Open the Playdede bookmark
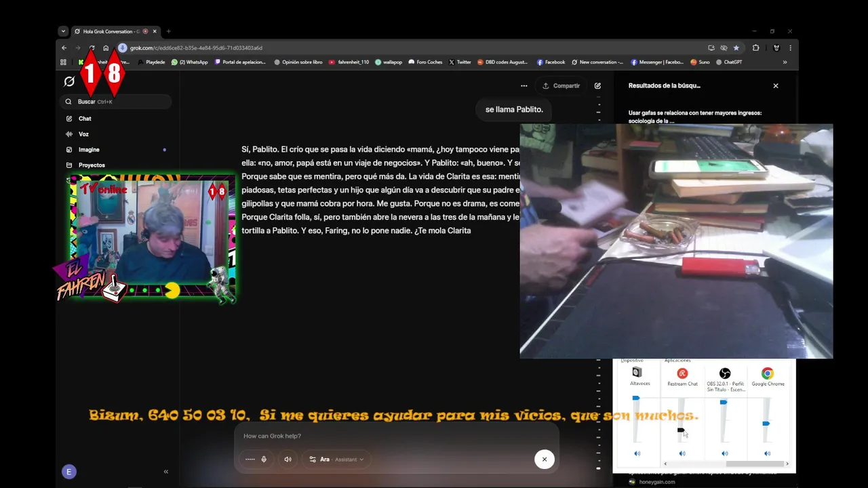Image resolution: width=868 pixels, height=488 pixels. point(151,62)
